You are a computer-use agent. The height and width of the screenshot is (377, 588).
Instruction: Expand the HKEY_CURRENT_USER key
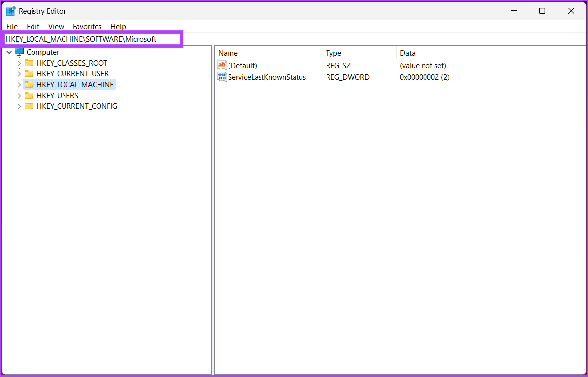tap(19, 74)
